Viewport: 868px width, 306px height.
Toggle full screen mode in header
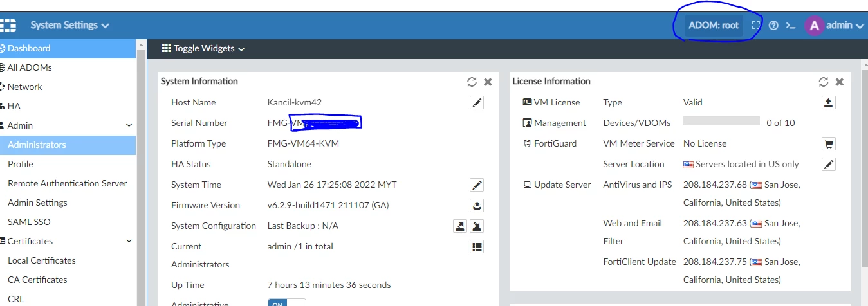click(x=756, y=25)
